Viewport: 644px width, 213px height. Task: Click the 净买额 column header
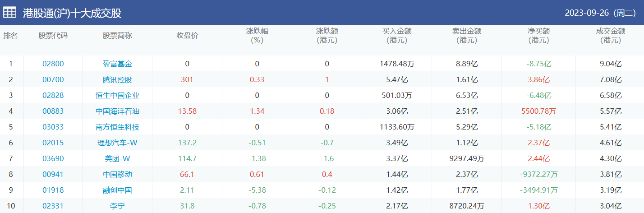point(538,36)
